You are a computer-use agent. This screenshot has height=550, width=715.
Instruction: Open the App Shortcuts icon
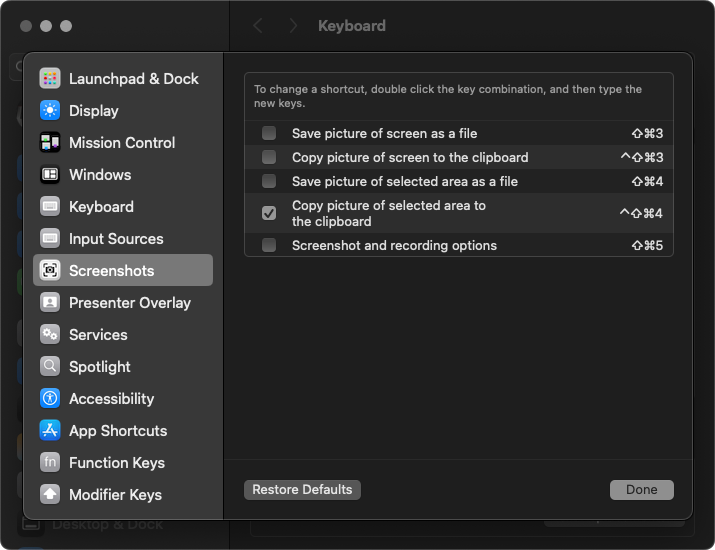50,430
